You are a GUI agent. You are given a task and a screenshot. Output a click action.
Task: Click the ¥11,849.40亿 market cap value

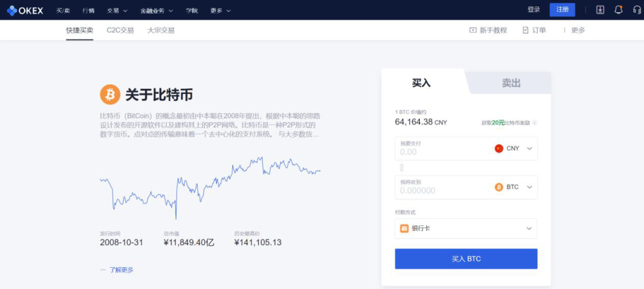[x=189, y=243]
